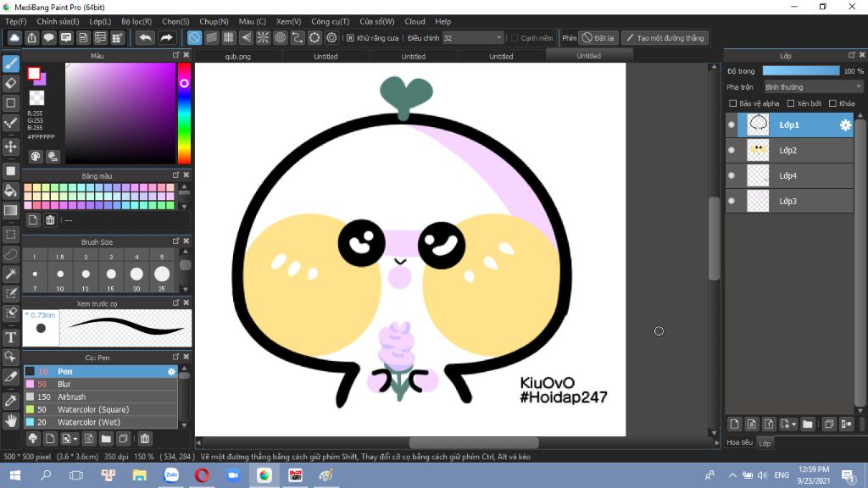Open settings gear for layer Lớp1
The image size is (868, 488).
coord(845,125)
